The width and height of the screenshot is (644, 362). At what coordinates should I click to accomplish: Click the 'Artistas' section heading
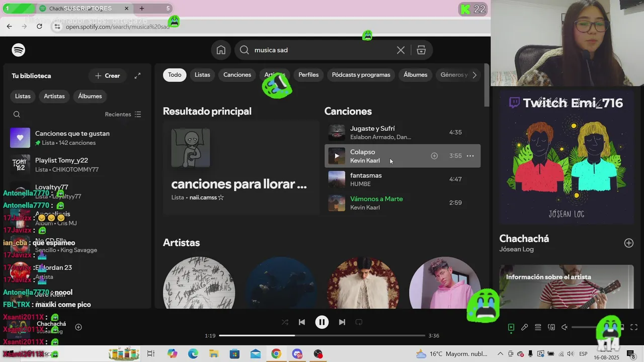(x=181, y=242)
